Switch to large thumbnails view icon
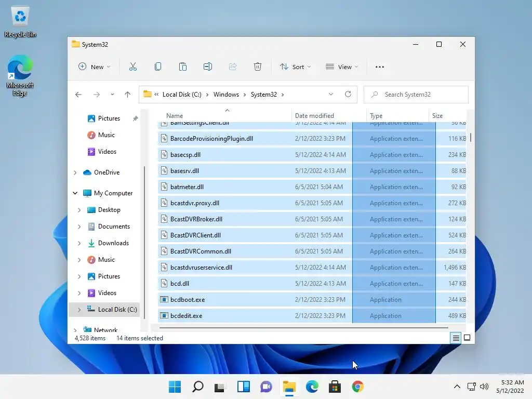 (467, 338)
